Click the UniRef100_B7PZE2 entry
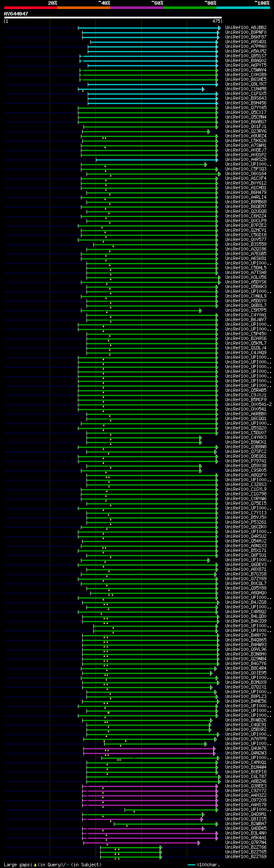The width and height of the screenshot is (274, 868). pos(246,225)
